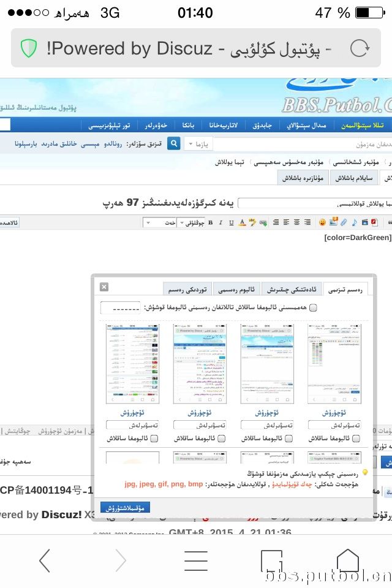
Task: Switch to the توردىكى رەسىم tab
Action: 187,290
